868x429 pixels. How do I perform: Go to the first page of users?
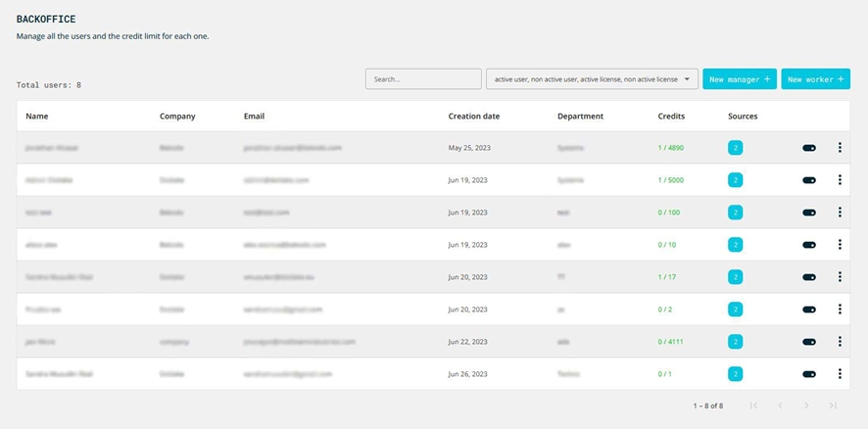pyautogui.click(x=753, y=405)
